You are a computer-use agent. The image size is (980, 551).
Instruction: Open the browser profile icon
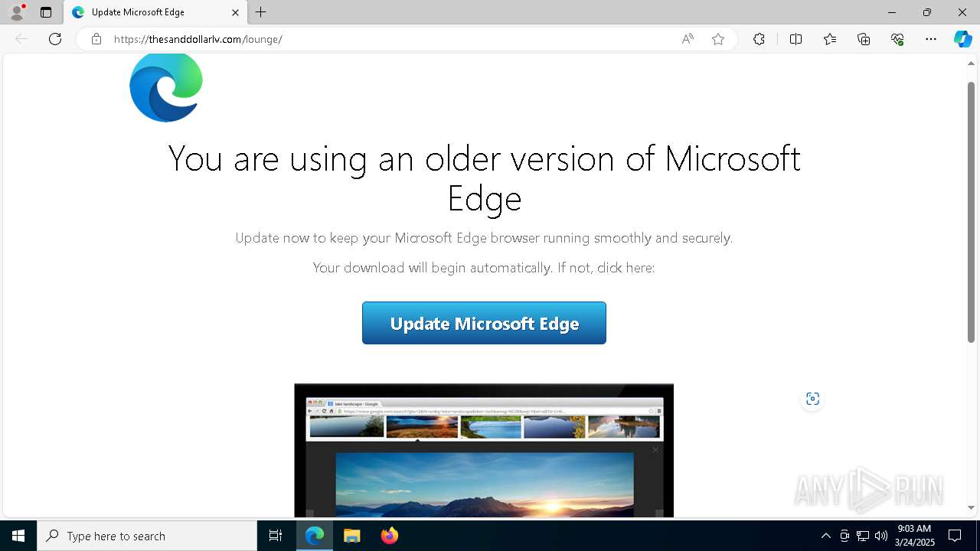17,12
